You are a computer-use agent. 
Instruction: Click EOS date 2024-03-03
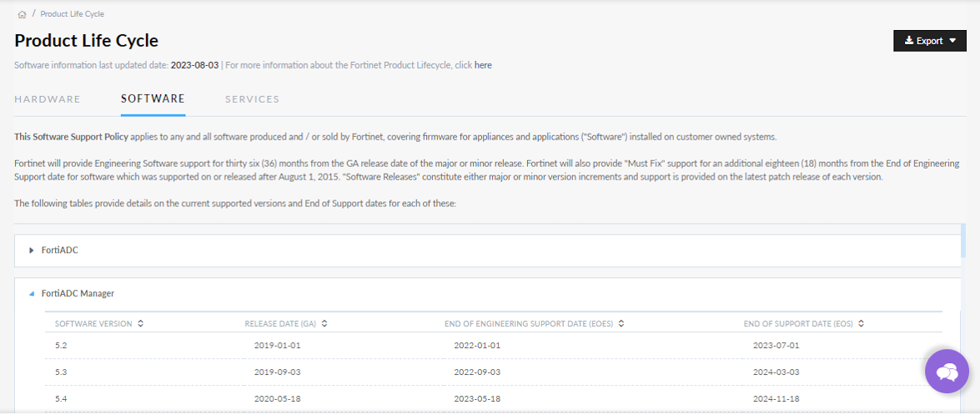(776, 372)
